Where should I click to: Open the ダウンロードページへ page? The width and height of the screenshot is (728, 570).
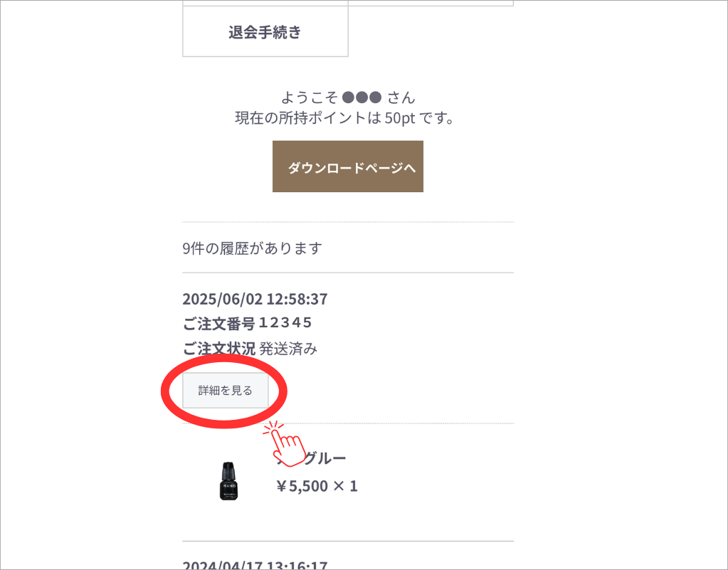pyautogui.click(x=348, y=167)
